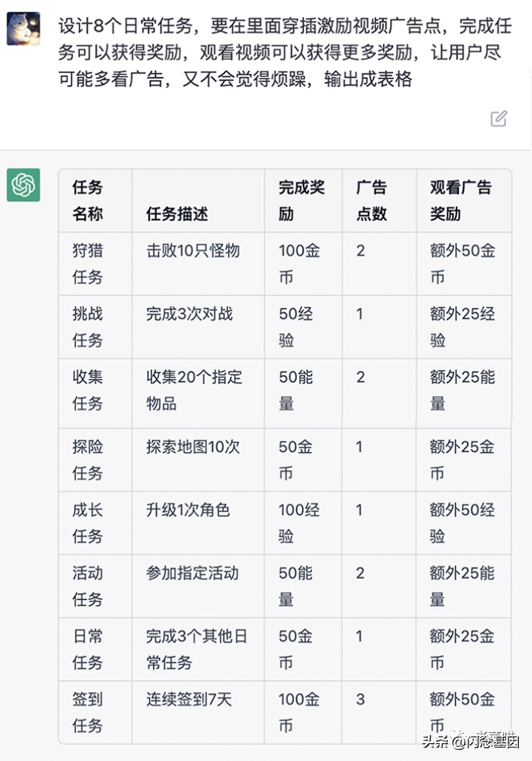This screenshot has height=761, width=532.
Task: Click the user profile avatar picture
Action: [24, 29]
